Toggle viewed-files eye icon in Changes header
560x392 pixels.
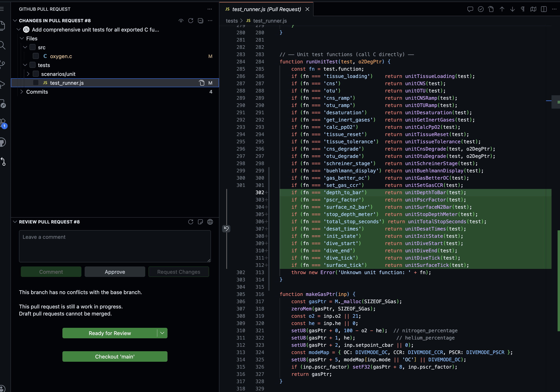tap(181, 21)
